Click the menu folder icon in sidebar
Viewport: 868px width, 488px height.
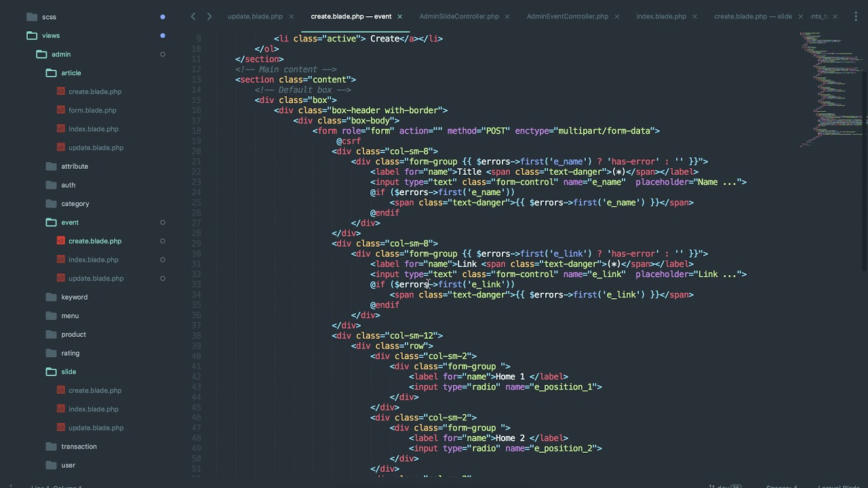coord(51,315)
